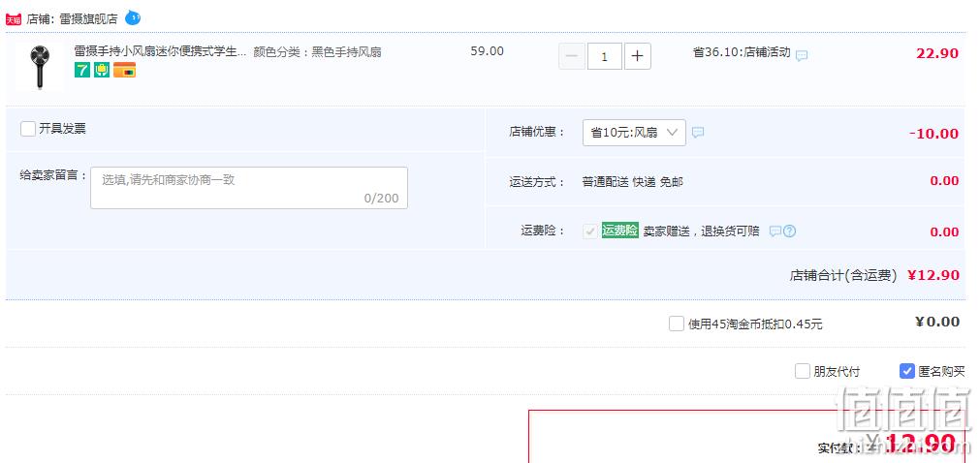The width and height of the screenshot is (980, 463).
Task: Open the fan product thumbnail image
Action: tap(40, 66)
